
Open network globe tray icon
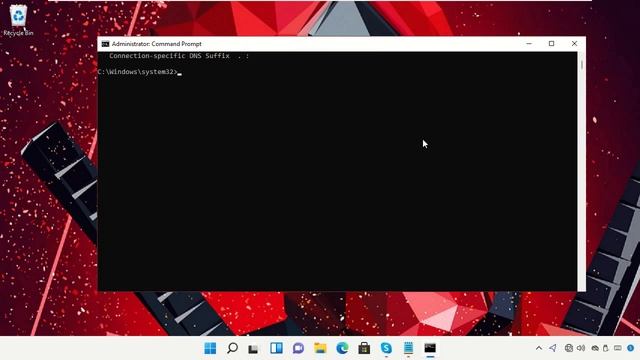[569, 348]
